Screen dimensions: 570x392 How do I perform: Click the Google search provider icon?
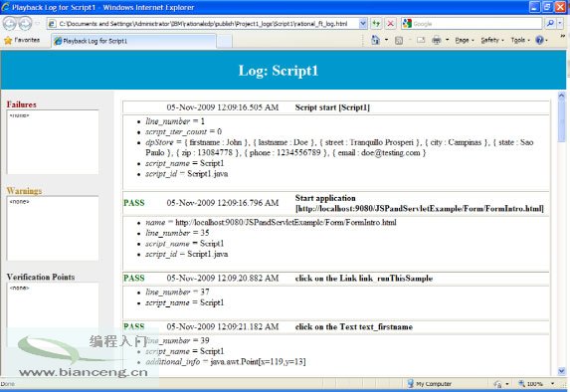click(407, 24)
